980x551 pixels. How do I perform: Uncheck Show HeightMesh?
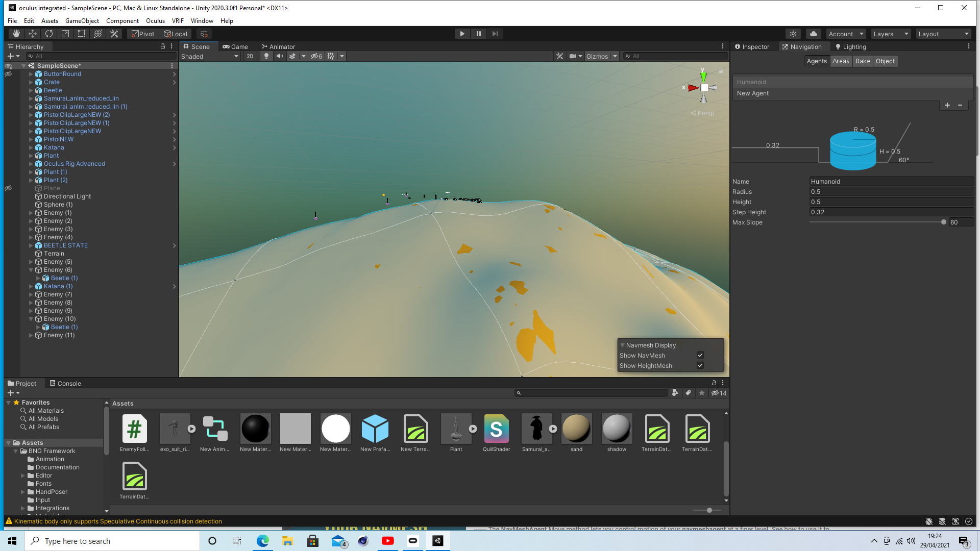coord(700,365)
